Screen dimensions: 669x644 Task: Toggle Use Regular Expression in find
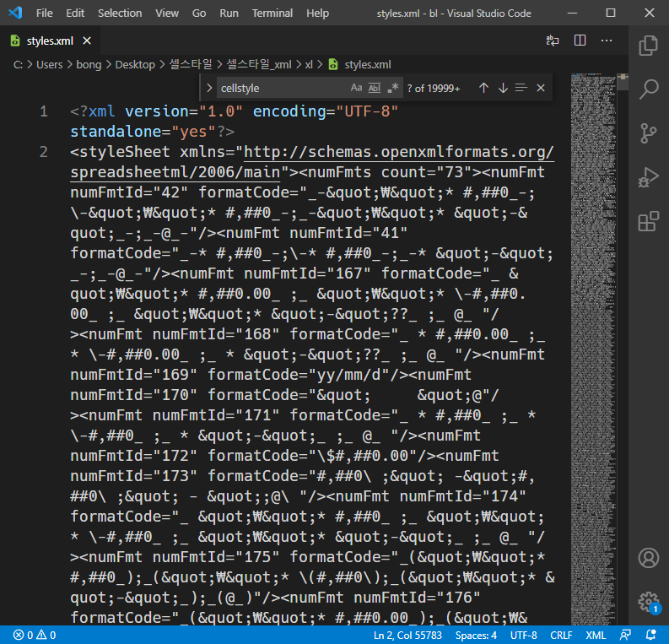point(392,88)
